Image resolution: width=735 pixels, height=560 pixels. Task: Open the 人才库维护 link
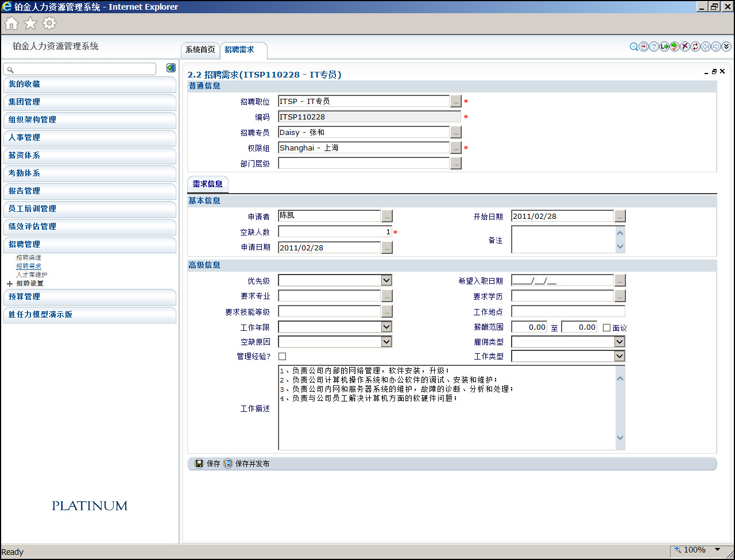32,275
